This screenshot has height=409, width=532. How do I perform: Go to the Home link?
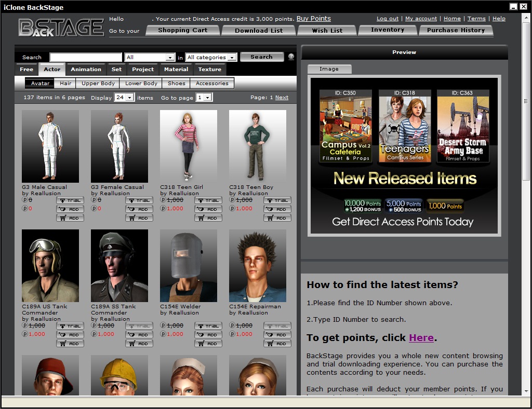click(x=453, y=19)
